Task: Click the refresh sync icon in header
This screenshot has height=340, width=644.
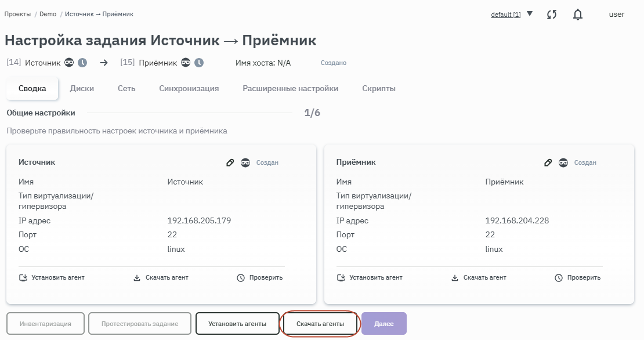Action: point(552,15)
